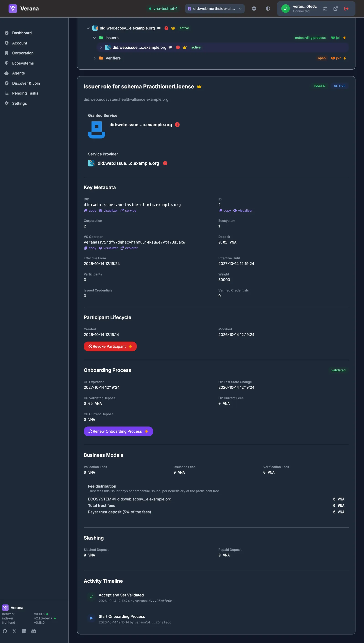Screen dimensions: 364x643
Task: Expand the Verifiers folder chevron
Action: click(94, 58)
